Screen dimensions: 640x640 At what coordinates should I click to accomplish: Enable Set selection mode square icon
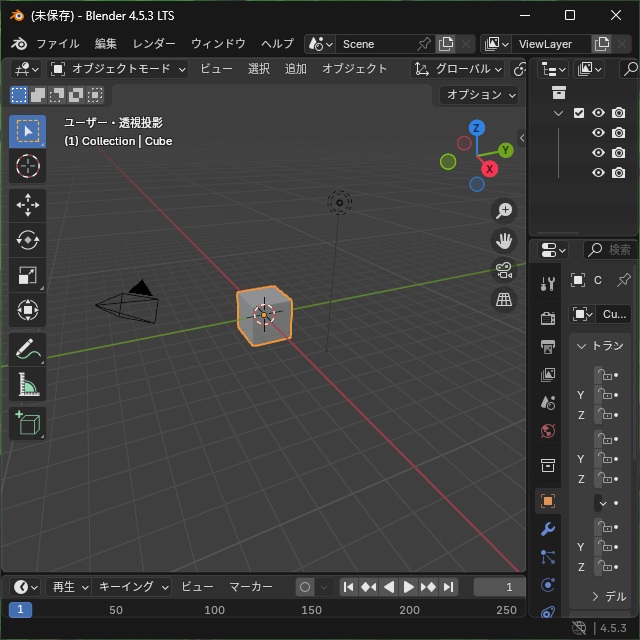tap(19, 95)
